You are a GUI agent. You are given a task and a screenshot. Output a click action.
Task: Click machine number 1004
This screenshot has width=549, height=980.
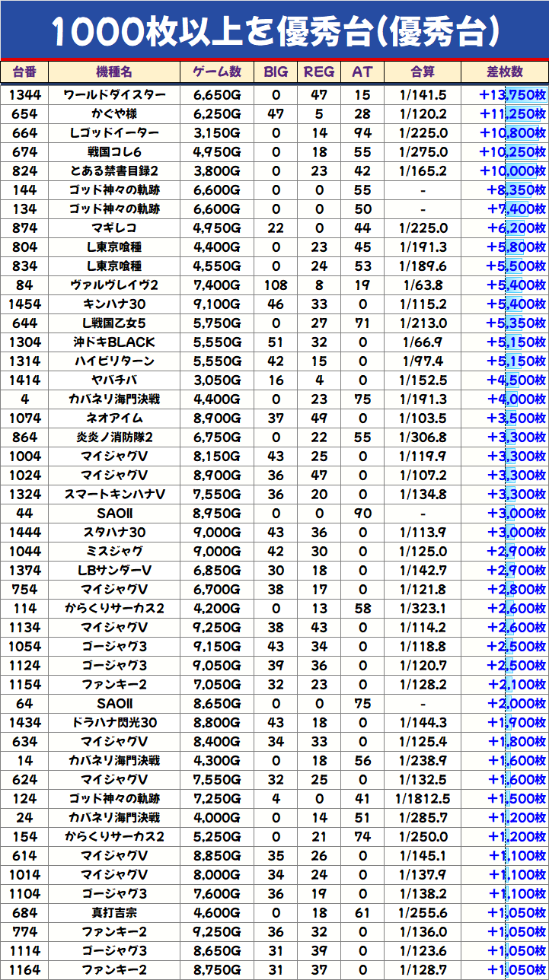(24, 457)
